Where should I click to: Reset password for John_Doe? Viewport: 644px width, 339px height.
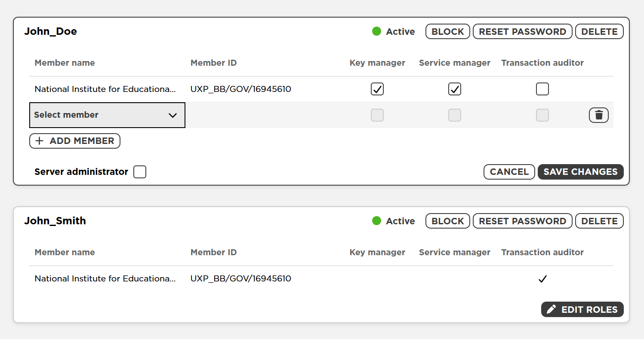(522, 31)
